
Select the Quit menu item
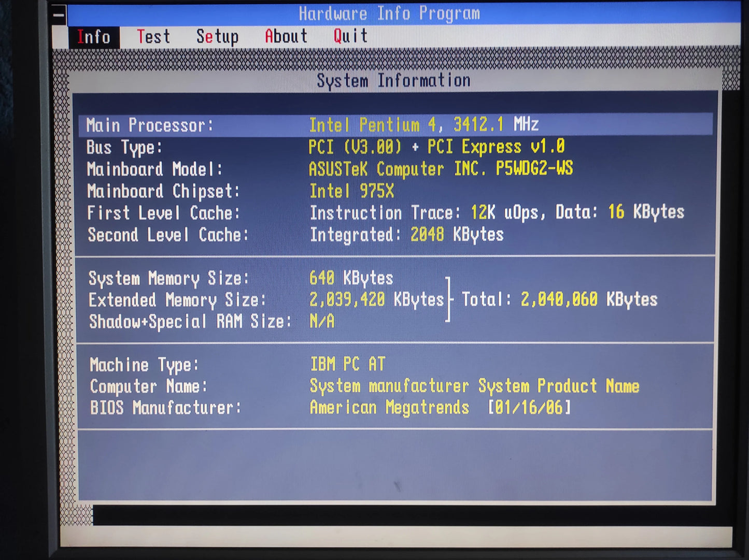click(x=350, y=36)
